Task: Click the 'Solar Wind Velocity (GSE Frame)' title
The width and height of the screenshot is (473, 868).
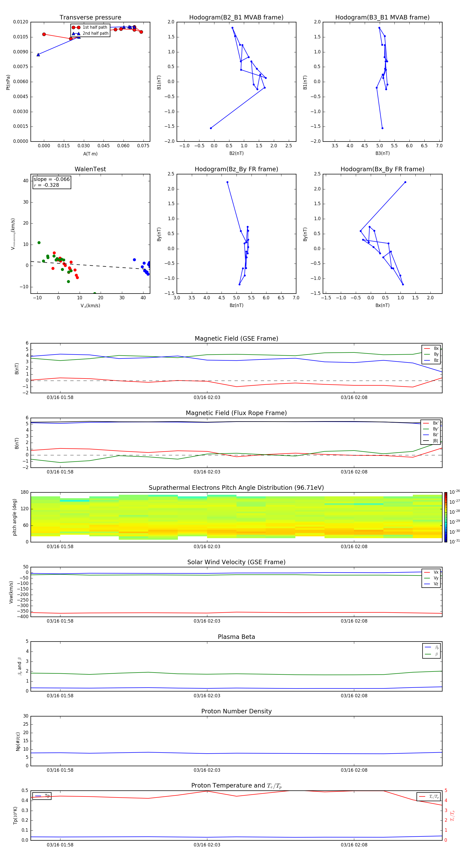Action: tap(236, 562)
